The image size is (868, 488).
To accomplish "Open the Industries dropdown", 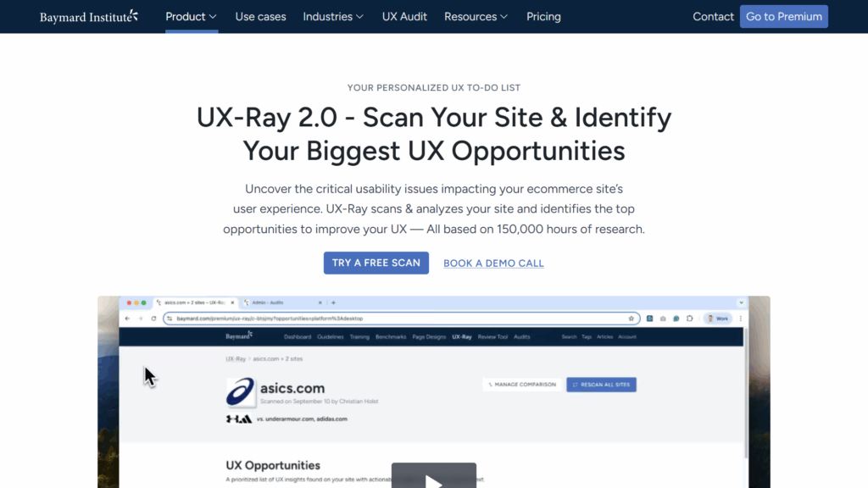I will [x=333, y=16].
